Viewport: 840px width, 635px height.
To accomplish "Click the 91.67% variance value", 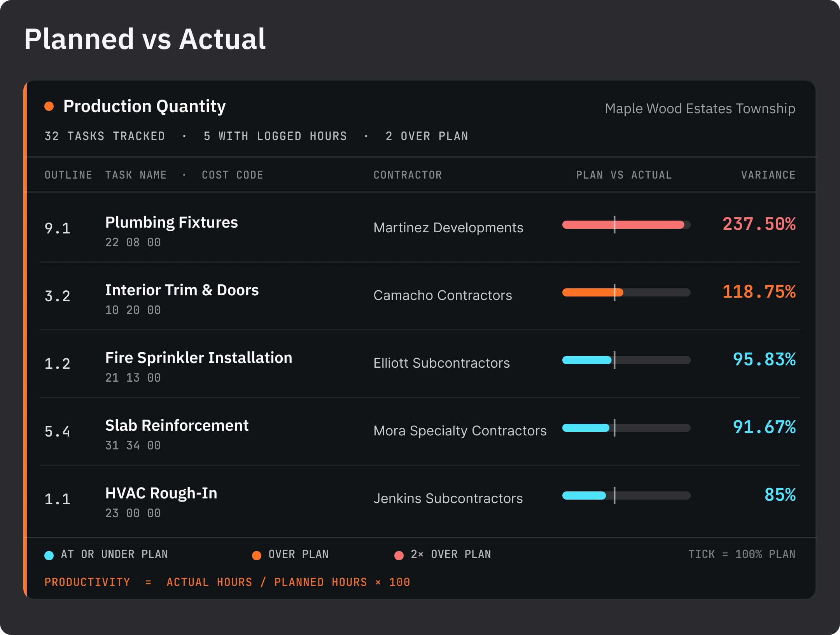I will [764, 427].
